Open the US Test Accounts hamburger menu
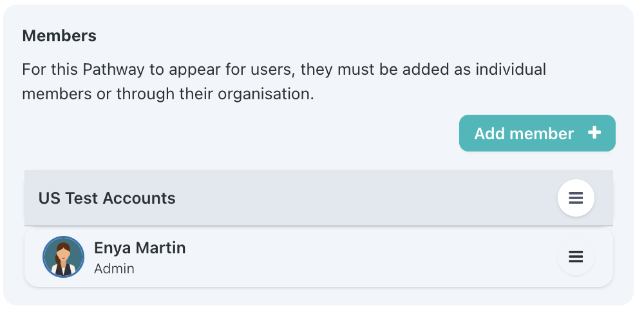The height and width of the screenshot is (312, 644). (576, 198)
